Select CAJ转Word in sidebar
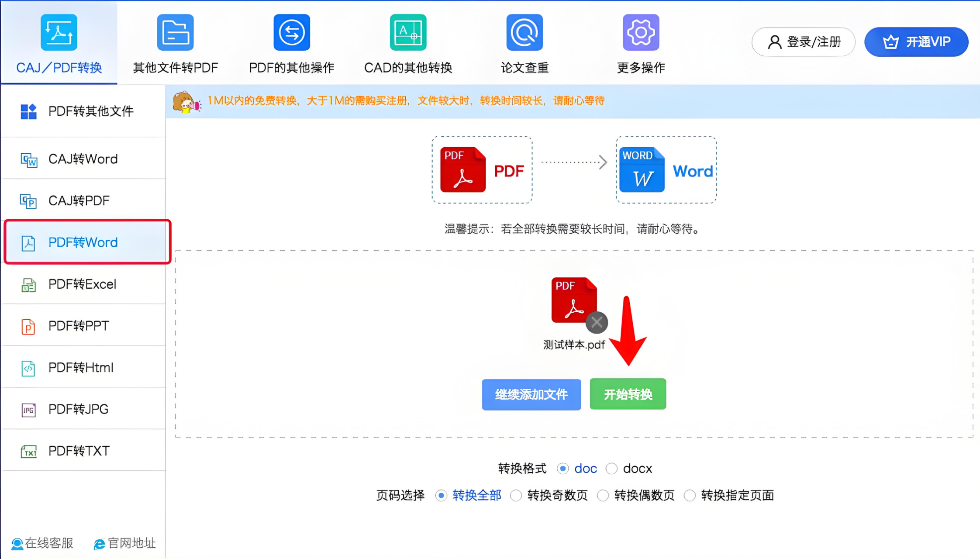The width and height of the screenshot is (980, 559). [84, 159]
